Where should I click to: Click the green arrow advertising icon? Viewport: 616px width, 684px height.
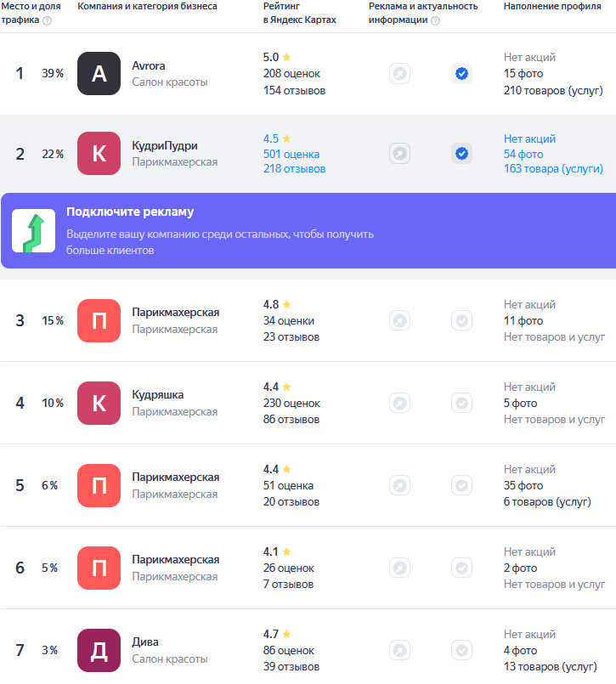33,231
